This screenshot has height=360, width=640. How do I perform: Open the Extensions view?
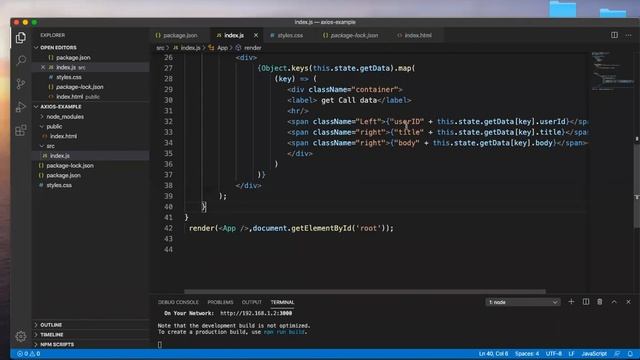pos(21,130)
